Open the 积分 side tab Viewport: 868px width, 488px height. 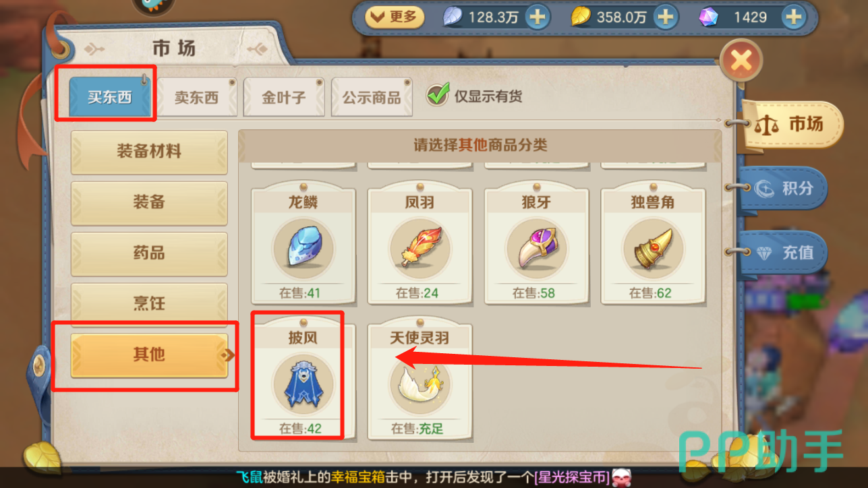tap(786, 188)
